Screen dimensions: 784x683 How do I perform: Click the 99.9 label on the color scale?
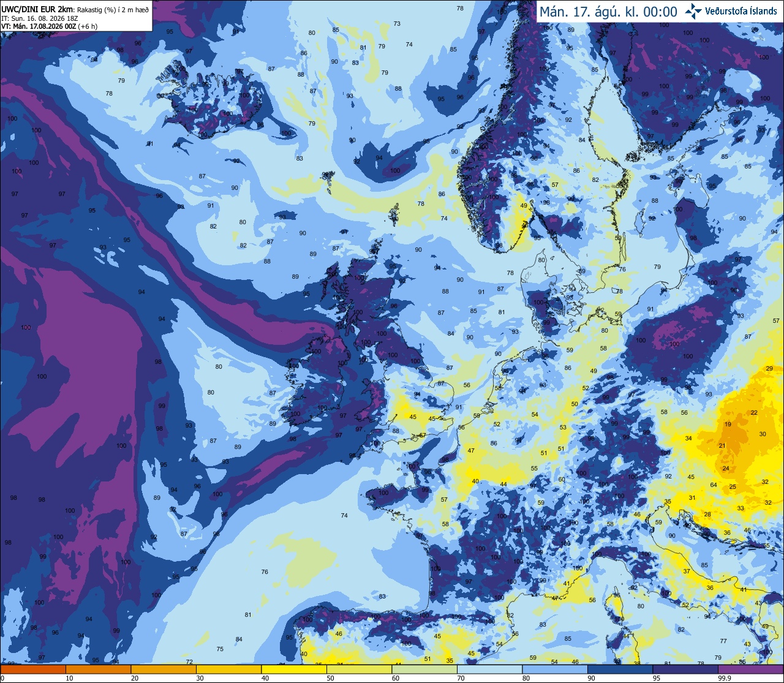tap(725, 678)
